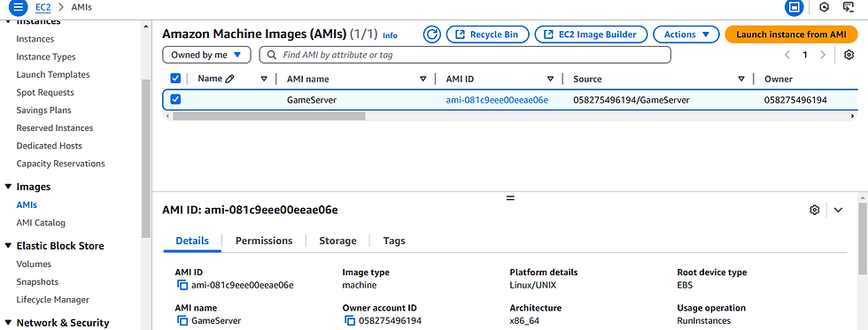
Task: Collapse the Elastic Block Store section
Action: pyautogui.click(x=8, y=246)
